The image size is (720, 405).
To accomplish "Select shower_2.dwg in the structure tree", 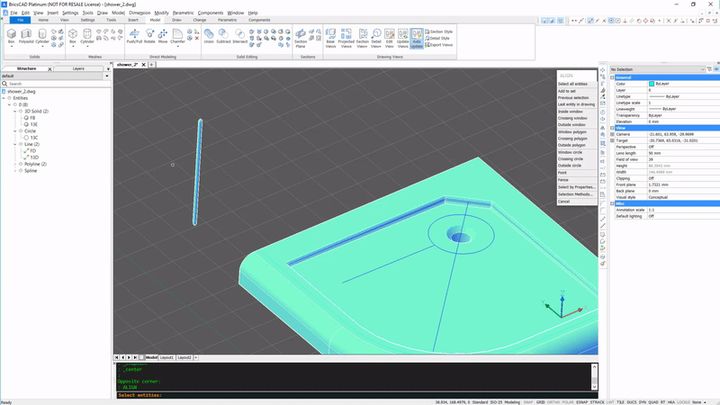I will point(21,91).
